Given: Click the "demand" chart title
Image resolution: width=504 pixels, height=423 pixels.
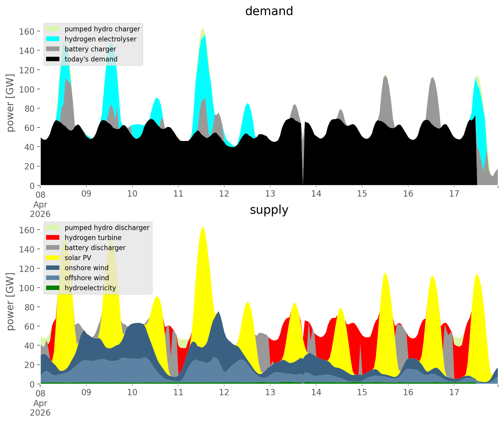Looking at the screenshot, I should point(269,11).
